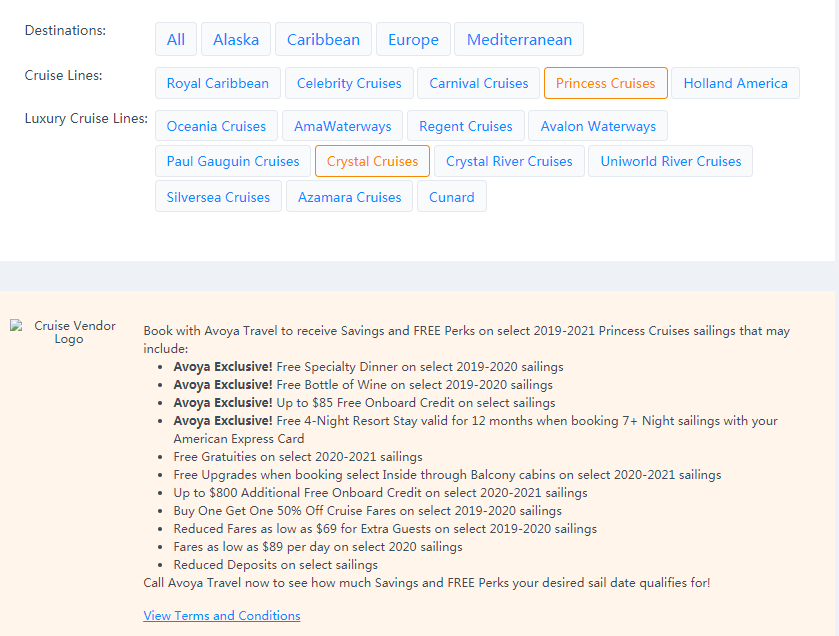This screenshot has width=839, height=636.
Task: Click the '$800 Additional Free Onboard Credit' line
Action: pos(380,493)
